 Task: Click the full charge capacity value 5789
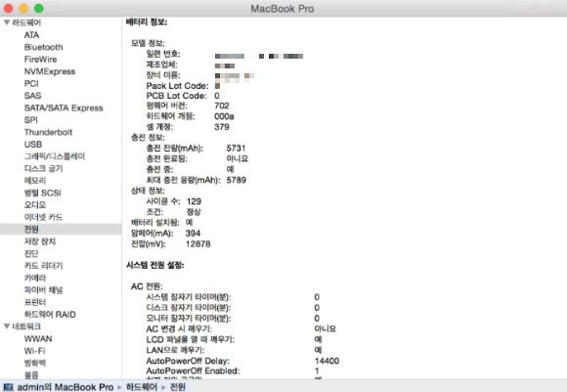237,180
